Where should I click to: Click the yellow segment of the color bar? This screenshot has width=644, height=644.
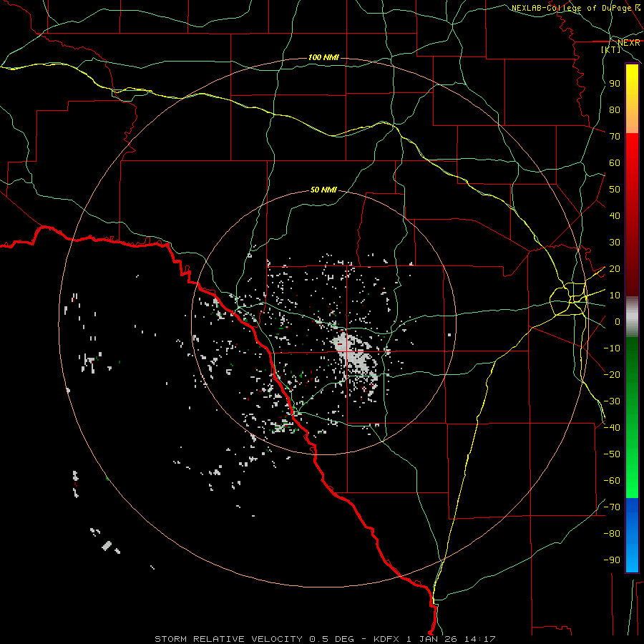[x=632, y=80]
